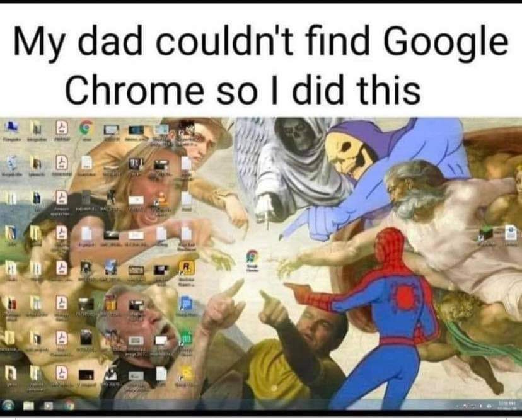This screenshot has height=420, width=522.
Task: Select the Chrome shortcut in the top icon row
Action: coord(86,128)
